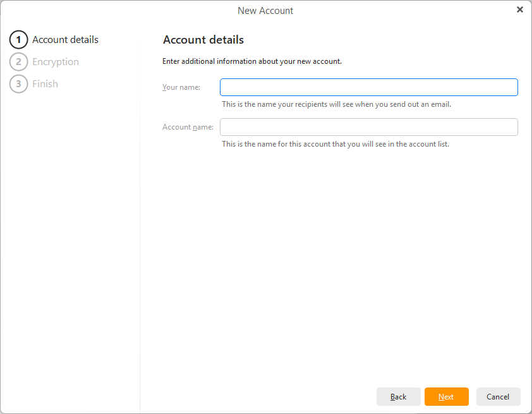Click the hint about the account list name

pyautogui.click(x=336, y=144)
